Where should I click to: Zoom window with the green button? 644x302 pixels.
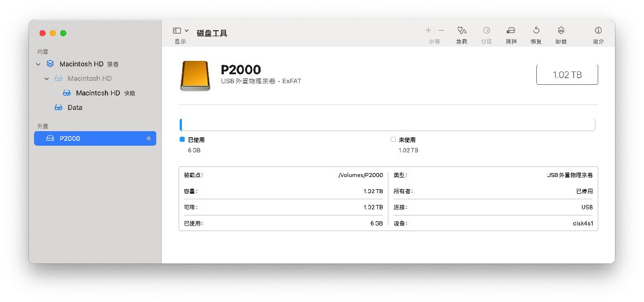point(63,33)
